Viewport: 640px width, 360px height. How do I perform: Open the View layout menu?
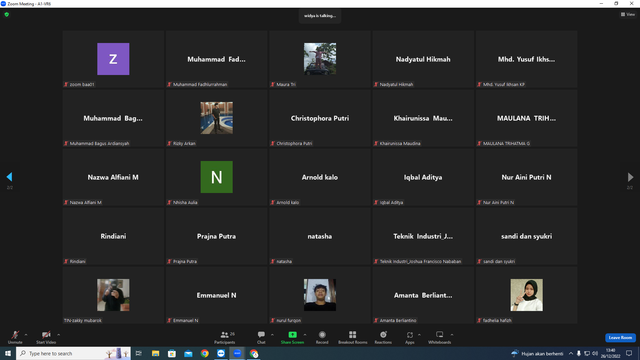tap(628, 14)
